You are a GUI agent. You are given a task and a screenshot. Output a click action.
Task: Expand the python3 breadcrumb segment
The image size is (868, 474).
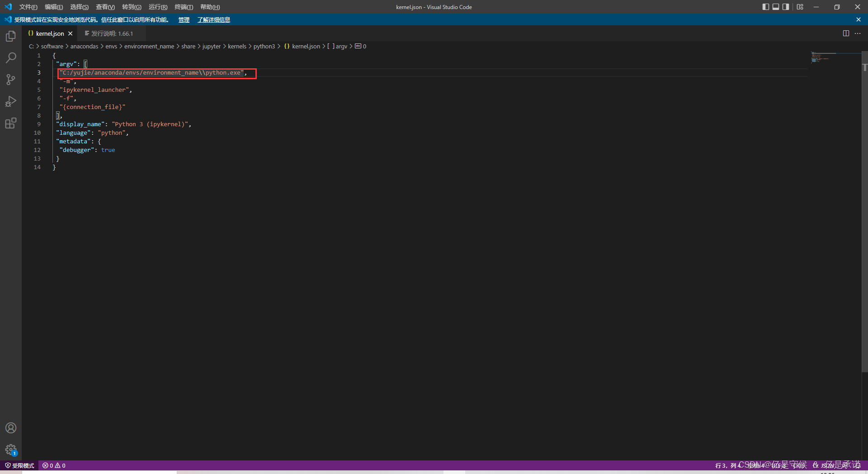pos(264,46)
